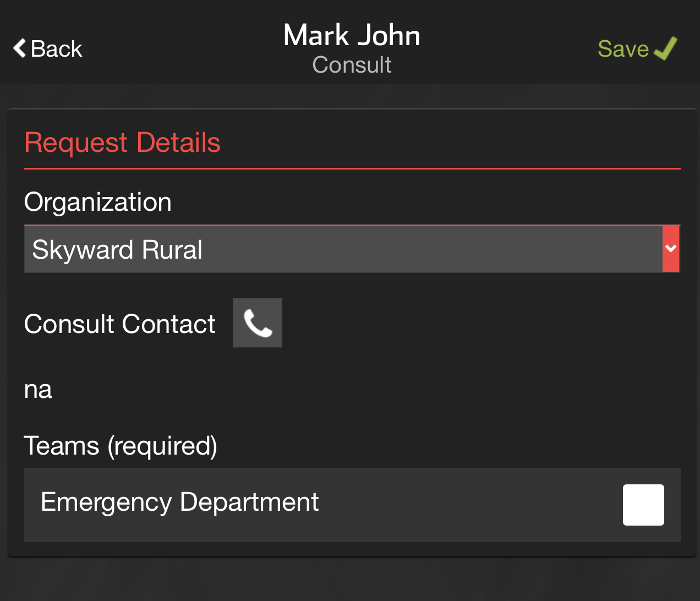Image resolution: width=700 pixels, height=601 pixels.
Task: Click the Request Details section header
Action: pos(123,143)
